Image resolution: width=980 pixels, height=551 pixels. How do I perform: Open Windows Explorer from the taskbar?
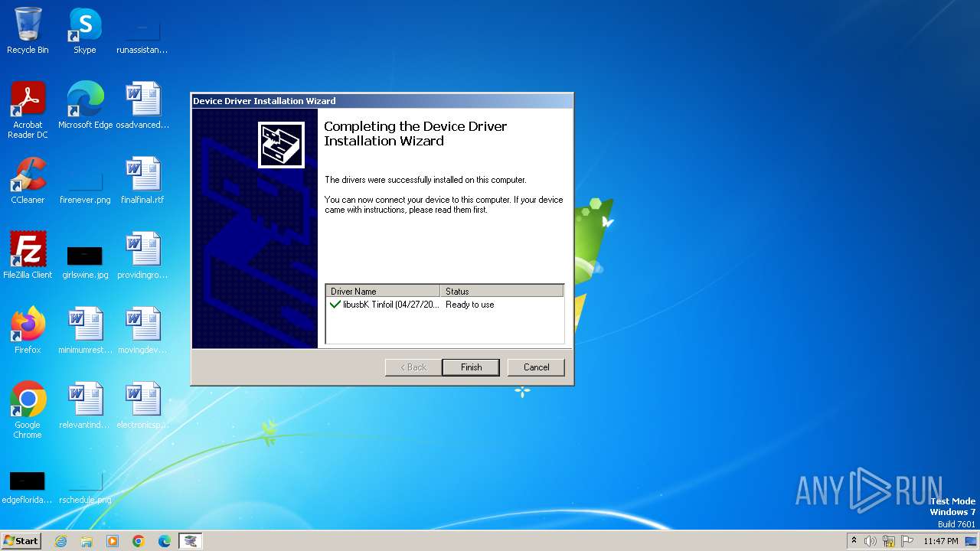pyautogui.click(x=87, y=541)
